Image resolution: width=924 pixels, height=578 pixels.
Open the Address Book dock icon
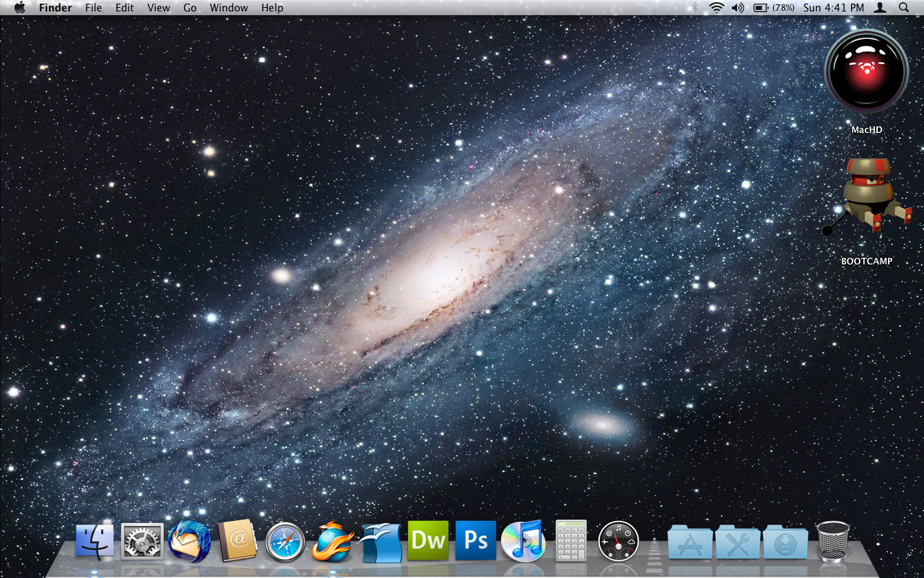point(237,540)
